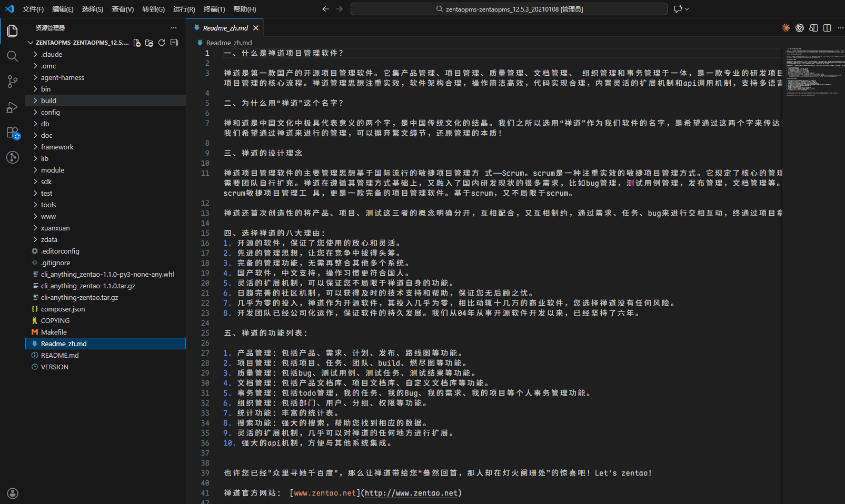Create a new folder in the explorer
The image size is (845, 504).
[149, 43]
